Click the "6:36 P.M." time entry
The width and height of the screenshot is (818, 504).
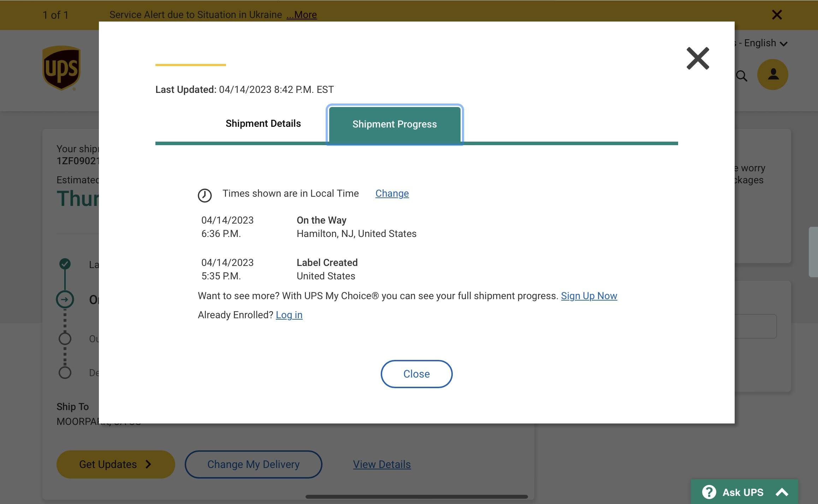[x=221, y=234]
